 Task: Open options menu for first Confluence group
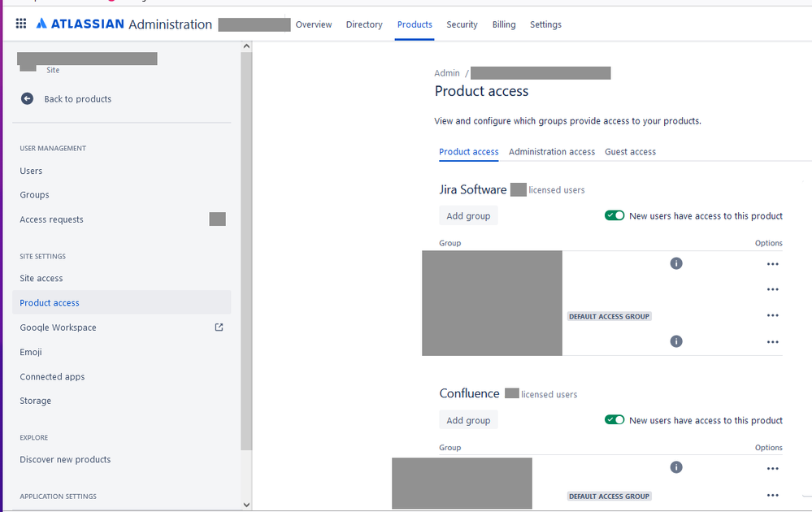(773, 468)
